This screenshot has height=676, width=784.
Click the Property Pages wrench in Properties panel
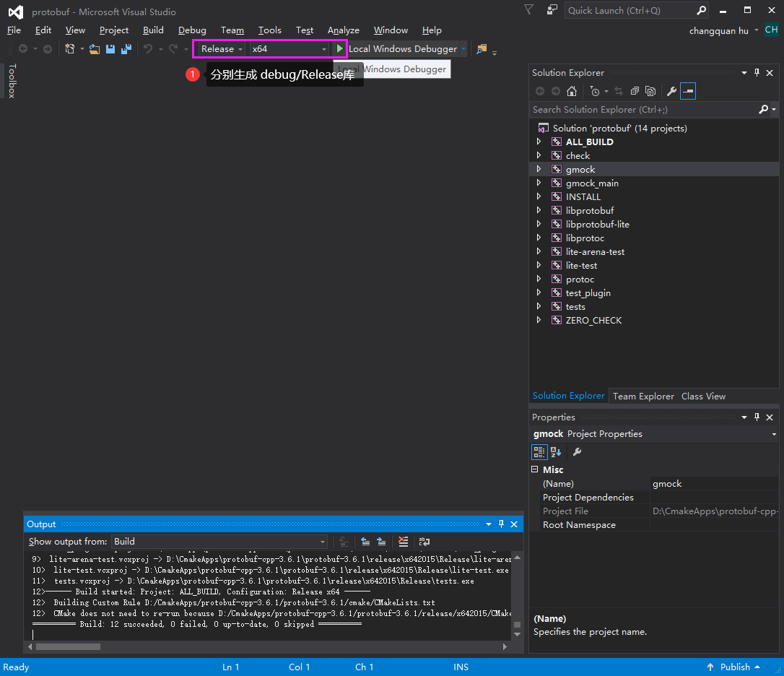tap(577, 452)
